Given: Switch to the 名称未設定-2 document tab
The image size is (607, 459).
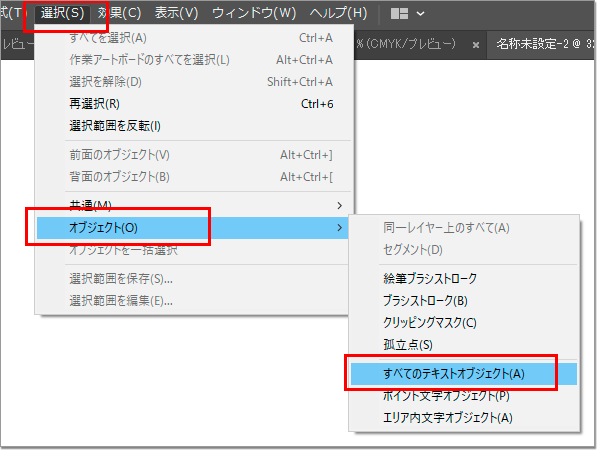Looking at the screenshot, I should pyautogui.click(x=545, y=45).
